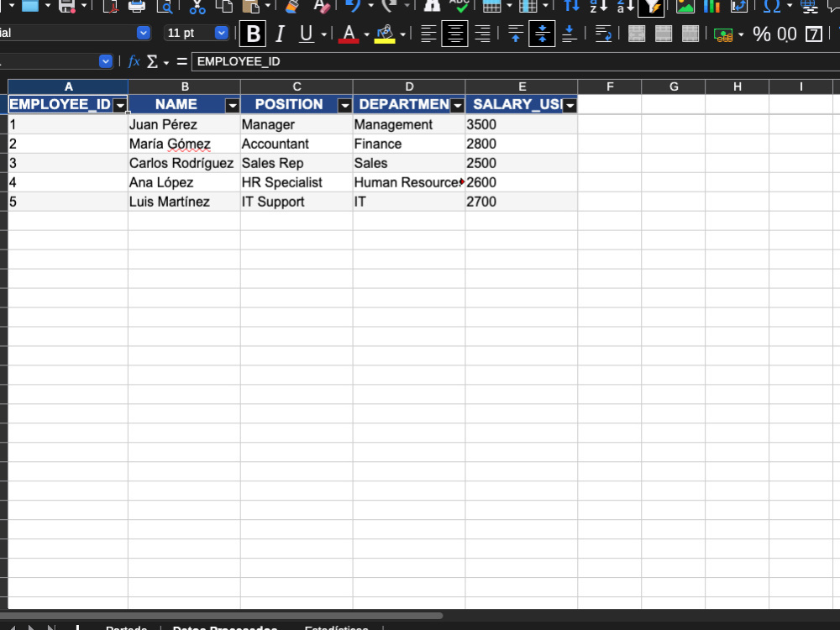
Task: Insert an image
Action: 685,7
